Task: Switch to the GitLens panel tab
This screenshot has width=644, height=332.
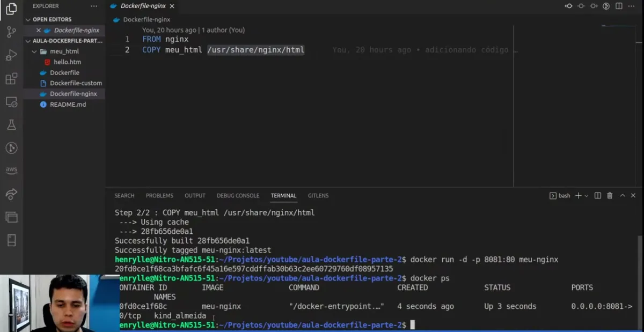Action: click(318, 196)
